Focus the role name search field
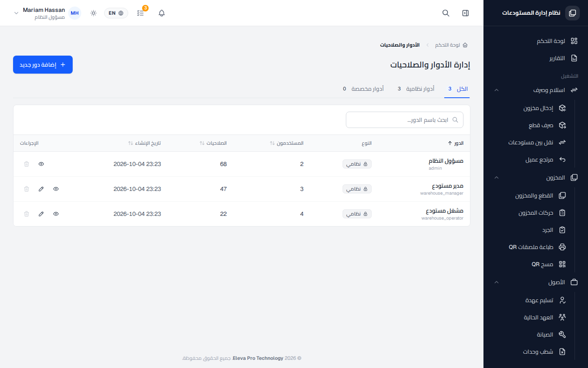This screenshot has height=368, width=588. (x=405, y=120)
